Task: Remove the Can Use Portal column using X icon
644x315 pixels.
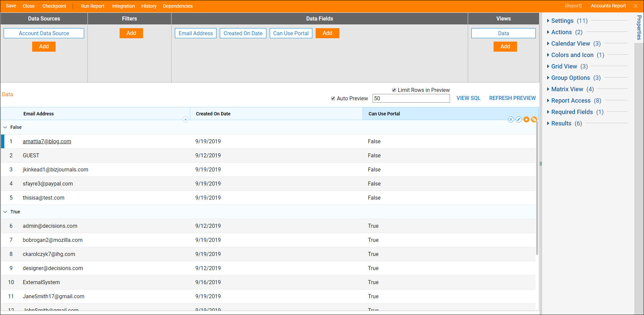Action: click(x=511, y=119)
